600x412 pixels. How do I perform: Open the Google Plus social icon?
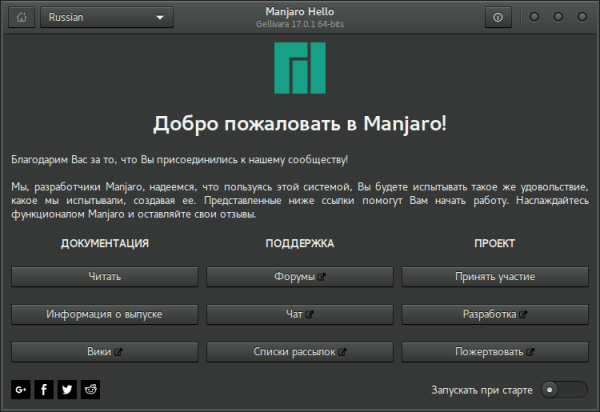tap(21, 389)
